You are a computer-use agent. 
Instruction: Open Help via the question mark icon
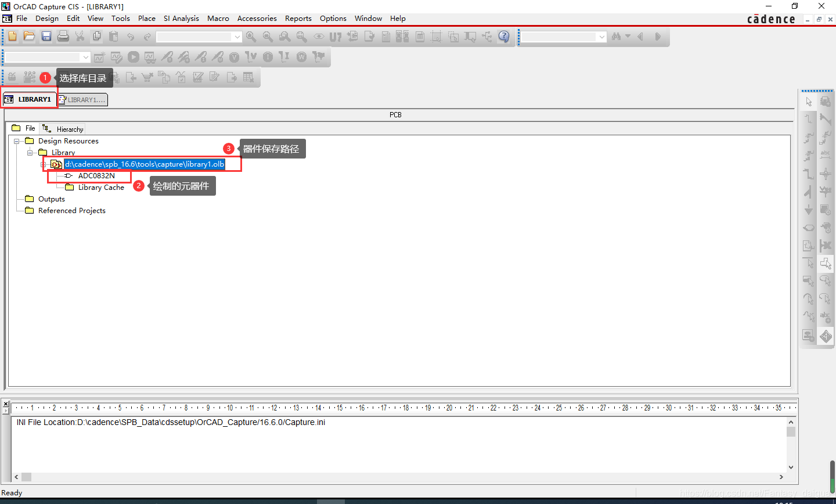click(504, 37)
